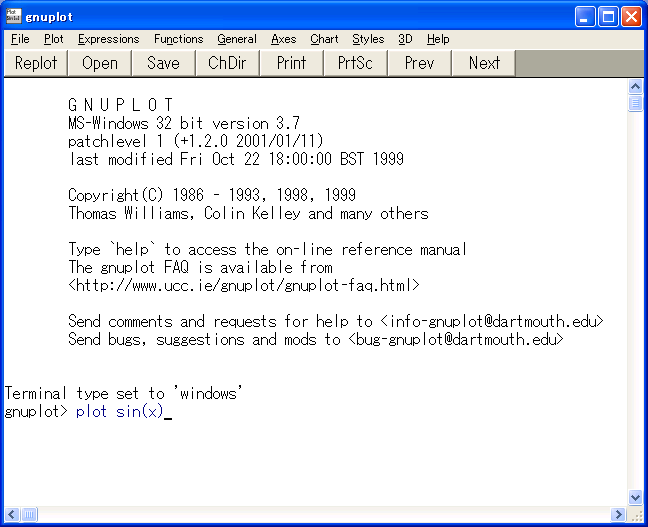The height and width of the screenshot is (527, 648).
Task: Click the 'plot sin(x)' command text
Action: click(120, 412)
